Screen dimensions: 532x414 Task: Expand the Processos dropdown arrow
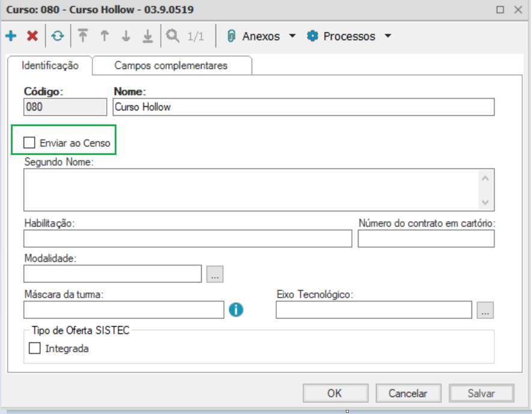(x=388, y=35)
